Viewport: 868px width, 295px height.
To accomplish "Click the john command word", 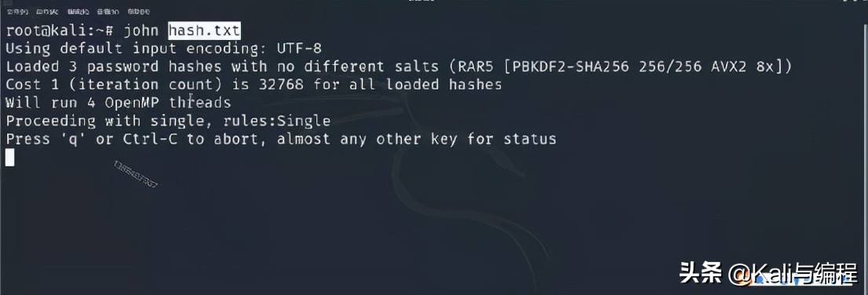I will tap(141, 31).
